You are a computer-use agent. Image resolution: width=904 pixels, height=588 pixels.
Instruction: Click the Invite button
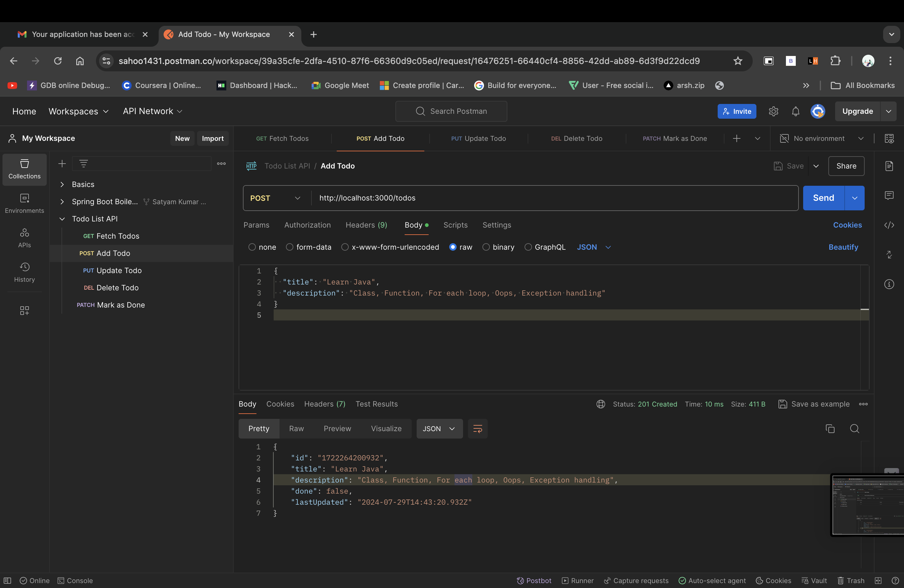(x=736, y=111)
